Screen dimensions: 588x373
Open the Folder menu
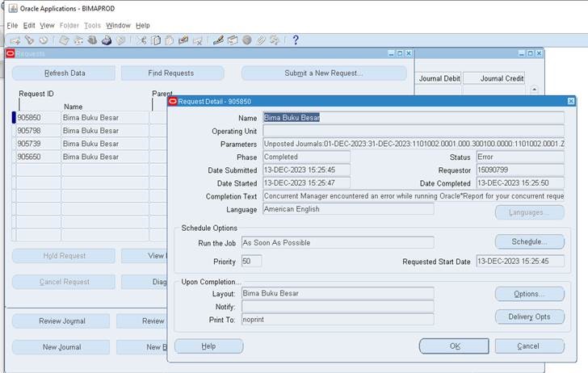69,26
